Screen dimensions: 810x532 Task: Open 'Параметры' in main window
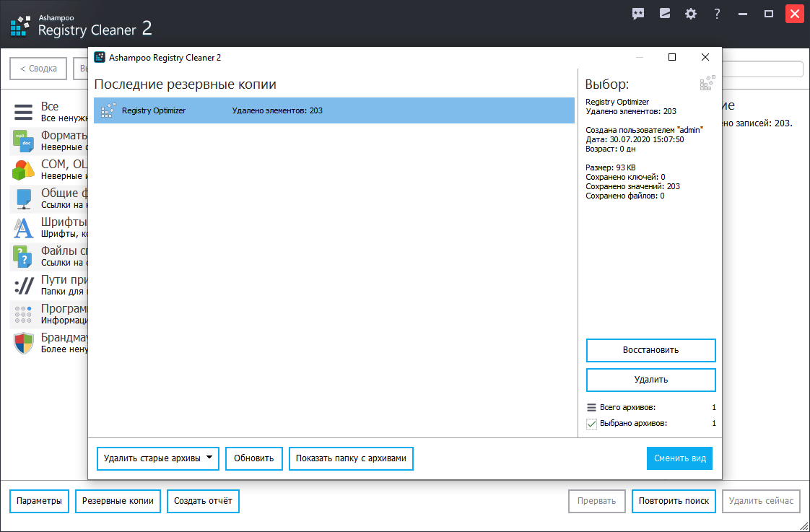click(39, 501)
